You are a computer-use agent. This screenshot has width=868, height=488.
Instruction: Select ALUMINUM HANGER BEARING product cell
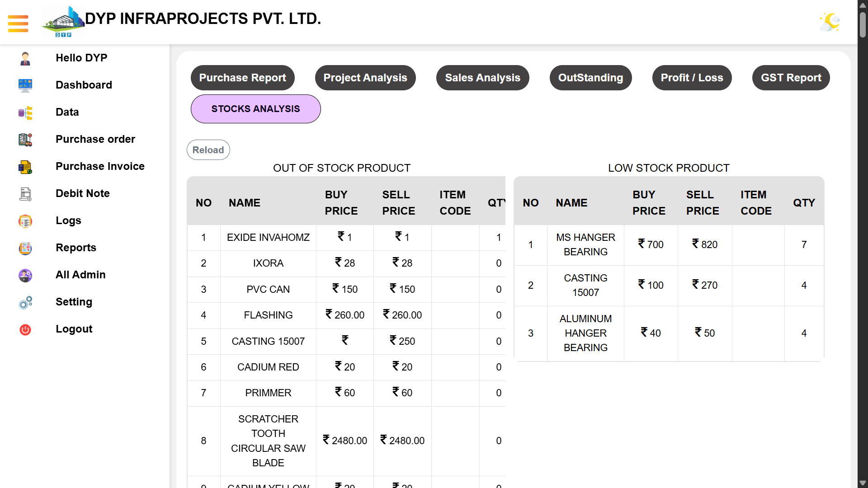(x=585, y=333)
